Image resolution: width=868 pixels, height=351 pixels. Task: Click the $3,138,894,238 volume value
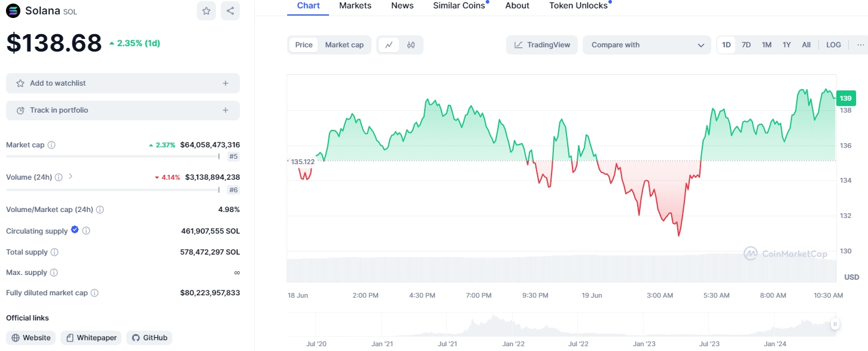[x=212, y=177]
